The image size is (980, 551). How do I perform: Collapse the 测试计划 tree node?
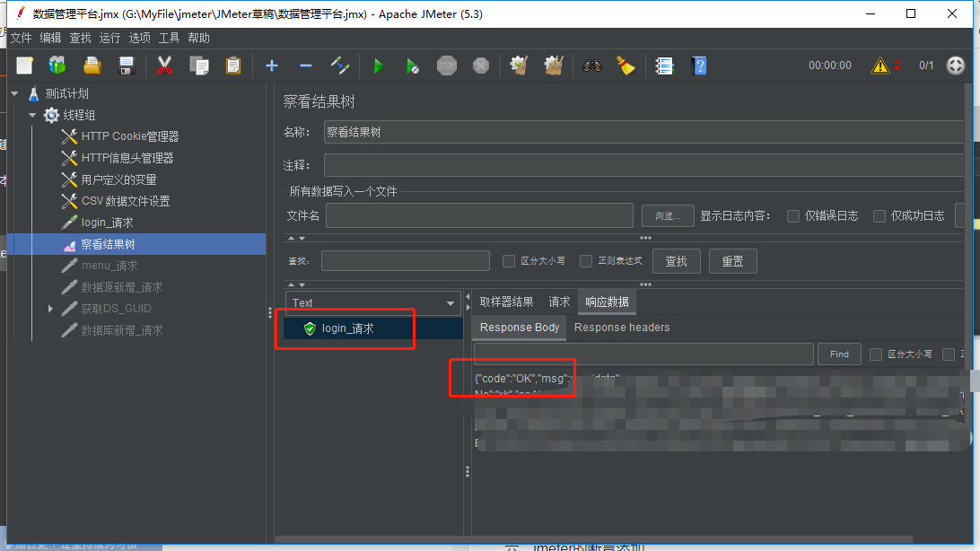tap(14, 93)
